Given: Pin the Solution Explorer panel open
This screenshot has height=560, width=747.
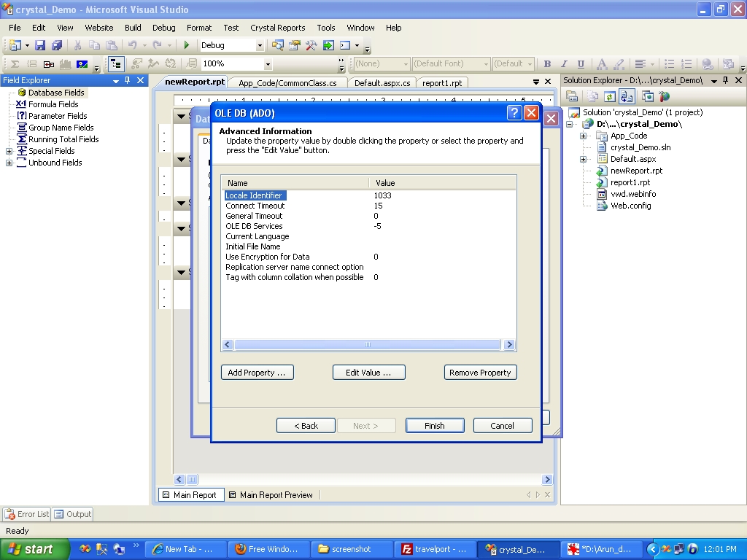Looking at the screenshot, I should point(725,80).
